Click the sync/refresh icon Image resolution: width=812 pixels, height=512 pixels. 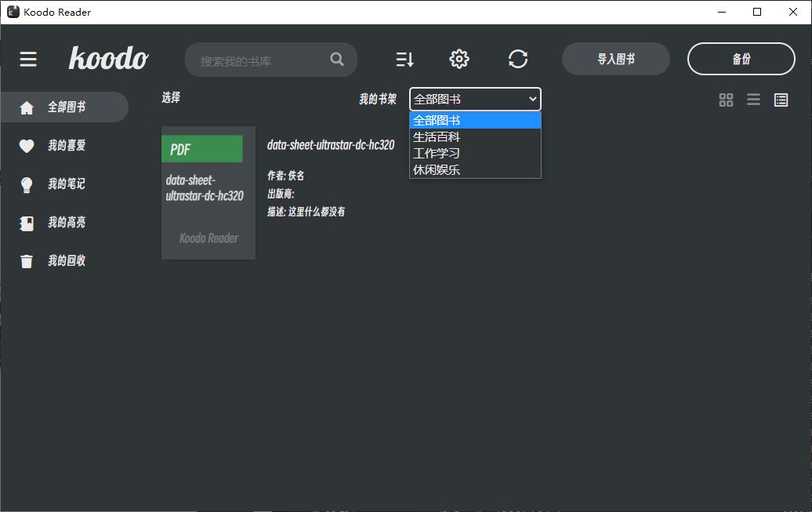518,59
